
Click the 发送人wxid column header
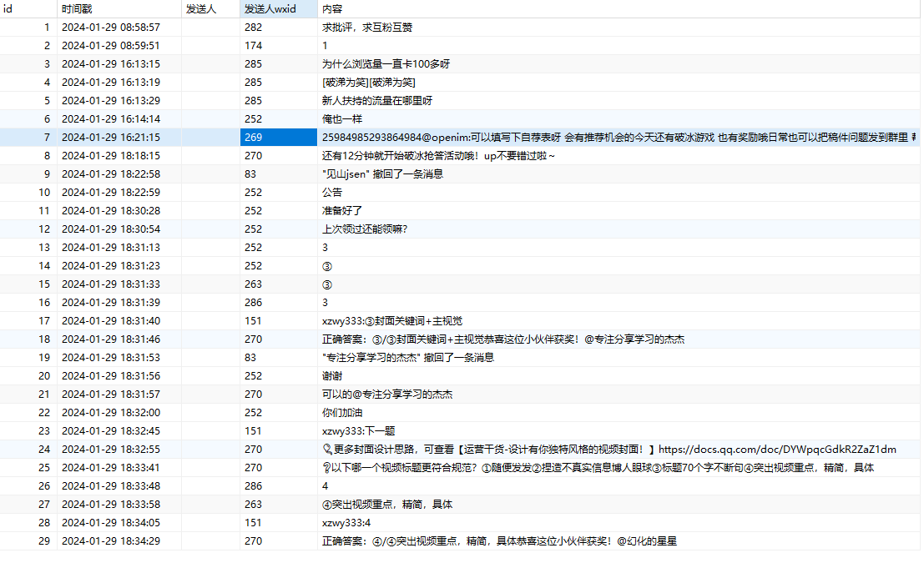(278, 9)
